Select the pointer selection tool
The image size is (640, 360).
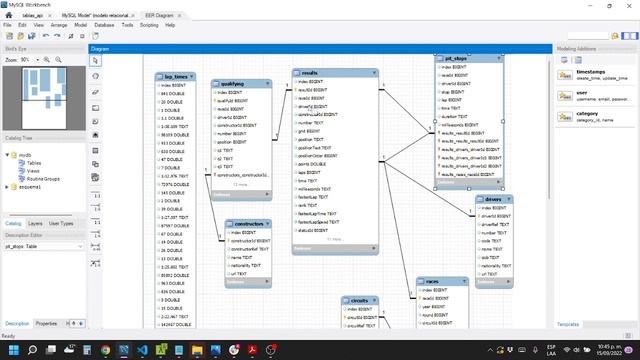pos(95,61)
